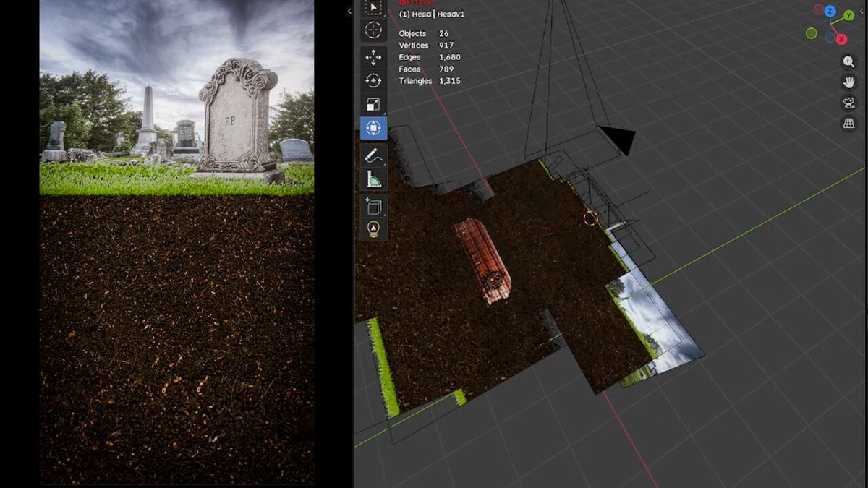Choose the Scale tool

[x=373, y=105]
